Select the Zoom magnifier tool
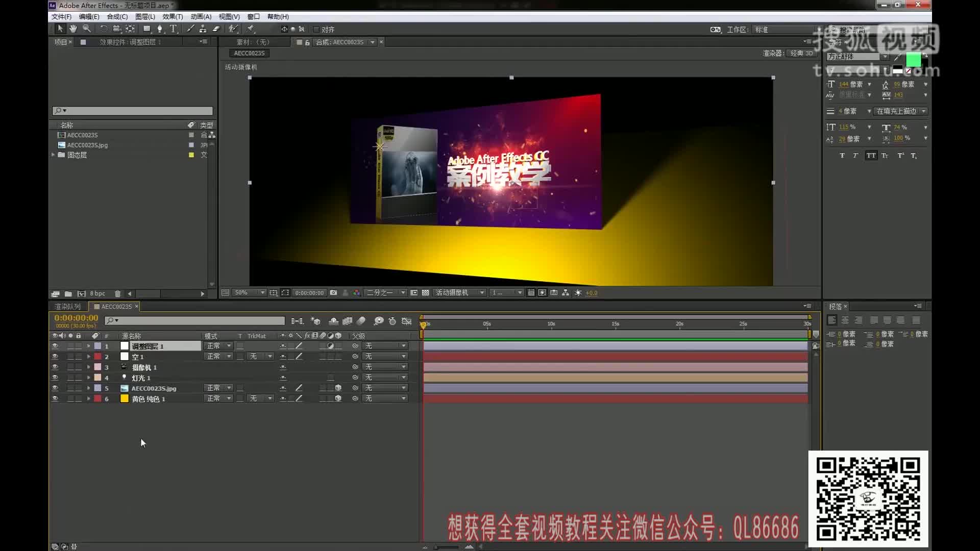 tap(87, 29)
